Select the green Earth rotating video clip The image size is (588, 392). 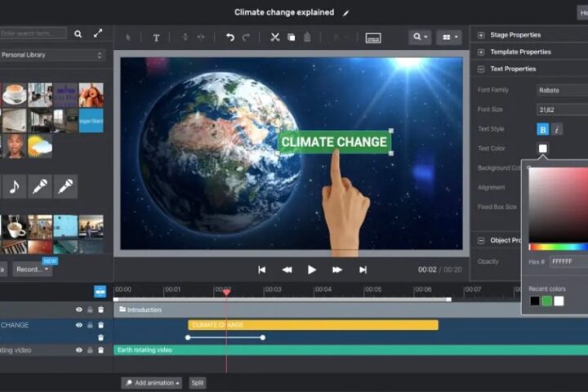tap(350, 350)
